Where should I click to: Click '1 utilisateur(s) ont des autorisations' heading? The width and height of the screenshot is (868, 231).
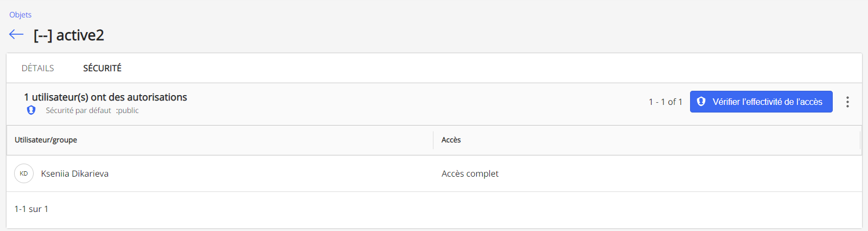[105, 97]
